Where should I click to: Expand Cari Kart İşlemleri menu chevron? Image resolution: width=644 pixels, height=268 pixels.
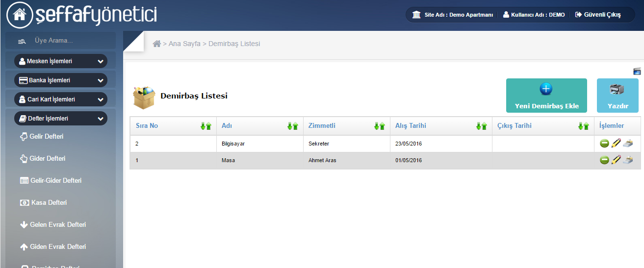pyautogui.click(x=101, y=99)
